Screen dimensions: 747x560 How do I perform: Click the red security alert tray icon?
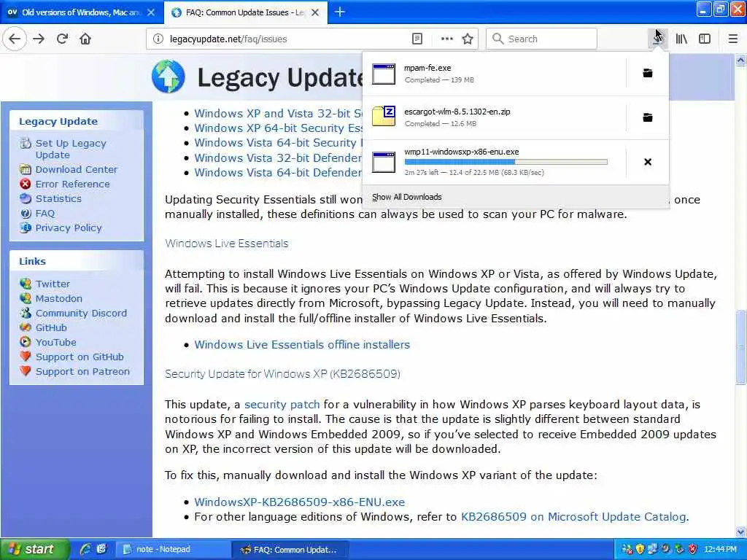pyautogui.click(x=693, y=550)
